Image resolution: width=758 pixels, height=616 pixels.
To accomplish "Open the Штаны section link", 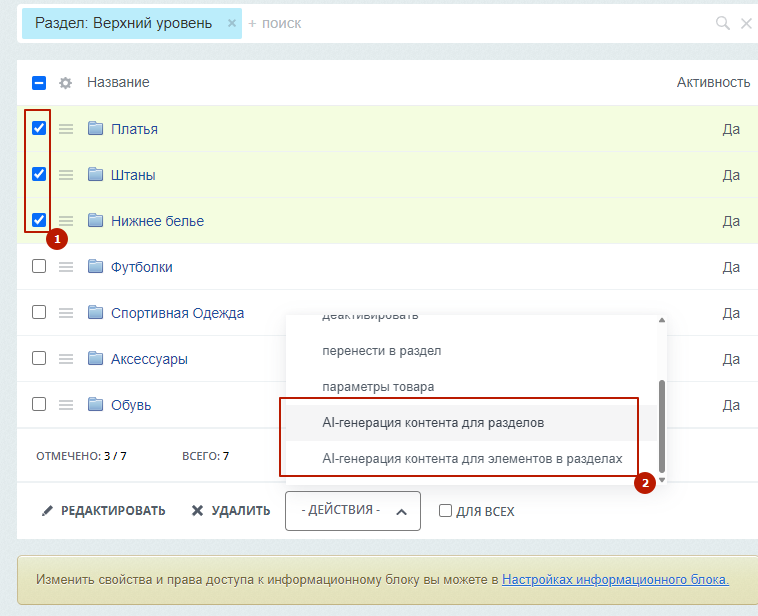I will [133, 175].
